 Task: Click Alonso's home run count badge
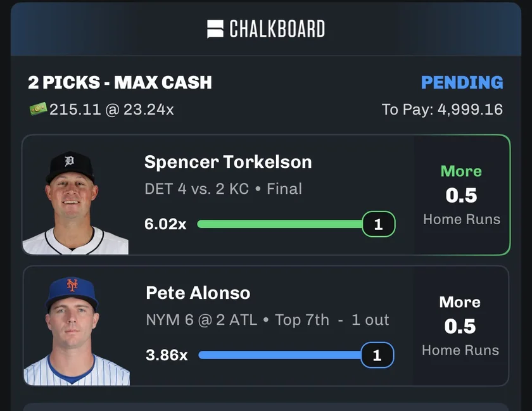pos(377,355)
